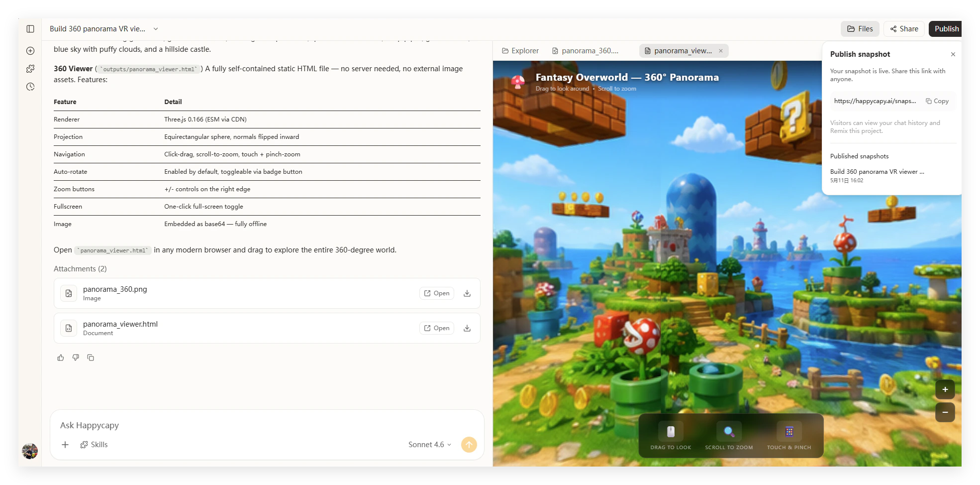Click the Touch & Pinch icon
Viewport: 980px width, 485px height.
(789, 431)
